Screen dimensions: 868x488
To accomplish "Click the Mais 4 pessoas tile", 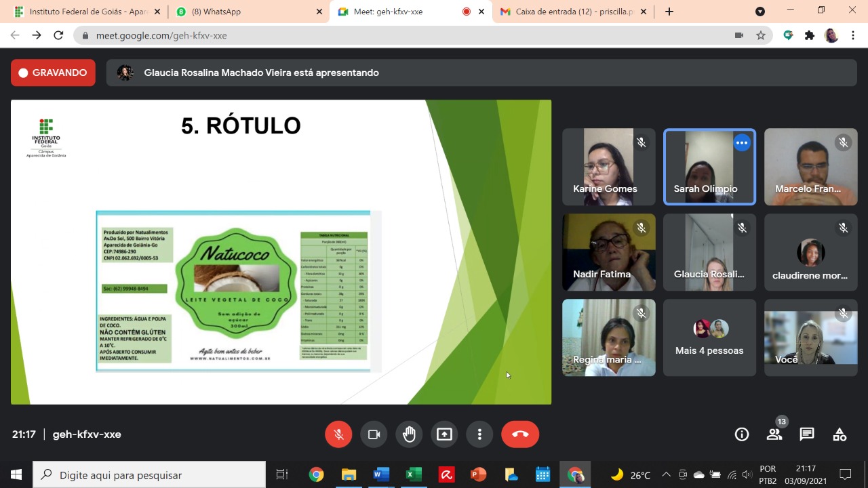I will click(x=709, y=338).
